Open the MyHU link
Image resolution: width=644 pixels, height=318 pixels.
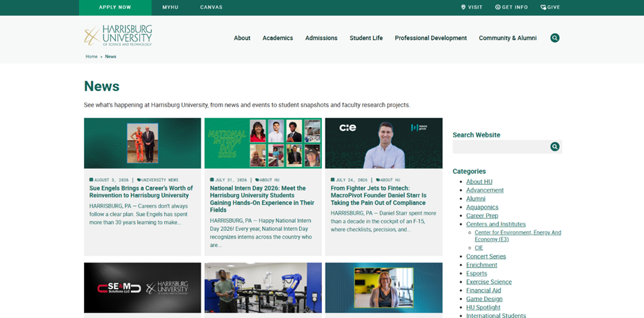click(x=170, y=8)
